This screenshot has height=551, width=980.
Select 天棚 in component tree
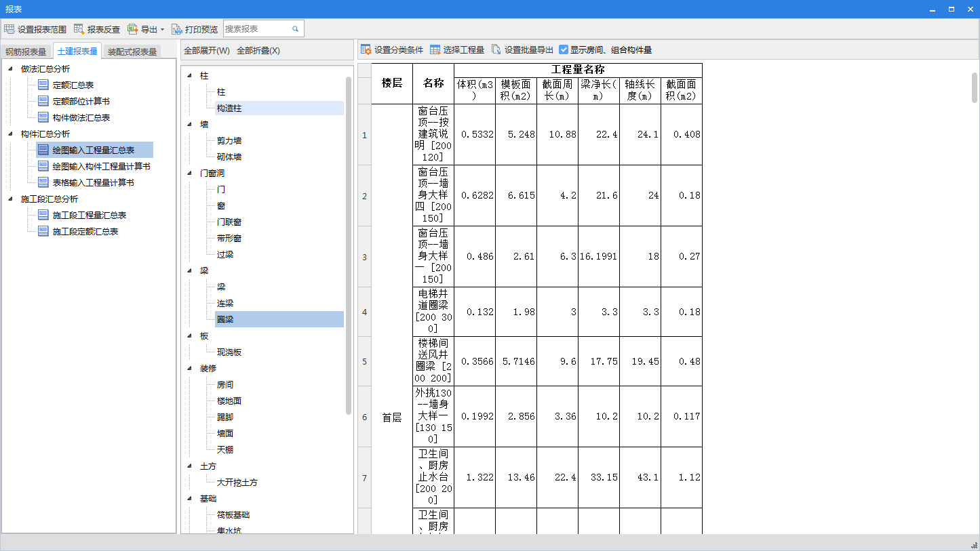tap(225, 449)
